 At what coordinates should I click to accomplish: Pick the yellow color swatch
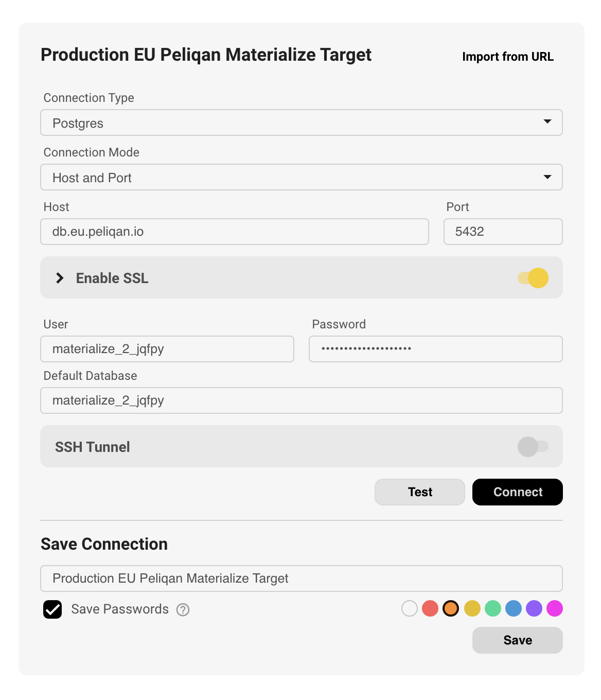coord(472,608)
